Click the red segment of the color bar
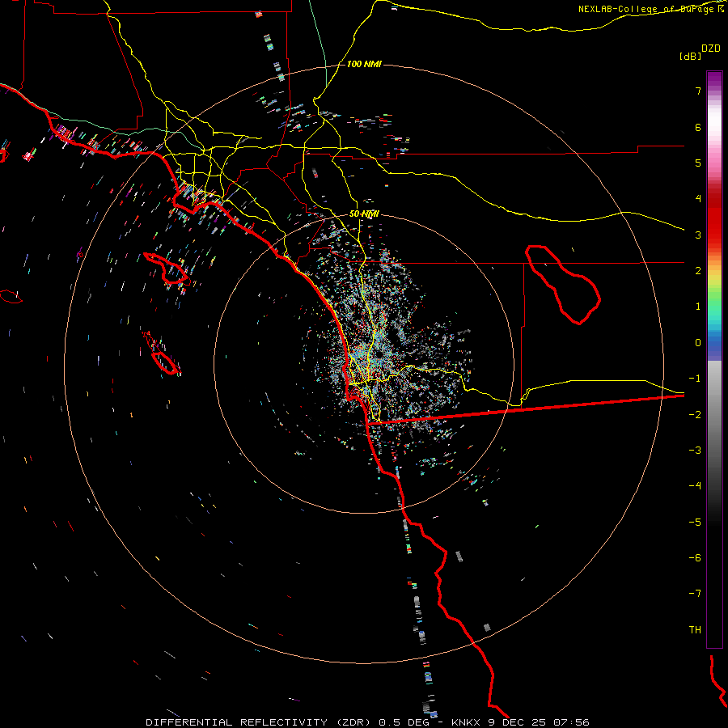Screen dimensions: 728x728 [714, 218]
